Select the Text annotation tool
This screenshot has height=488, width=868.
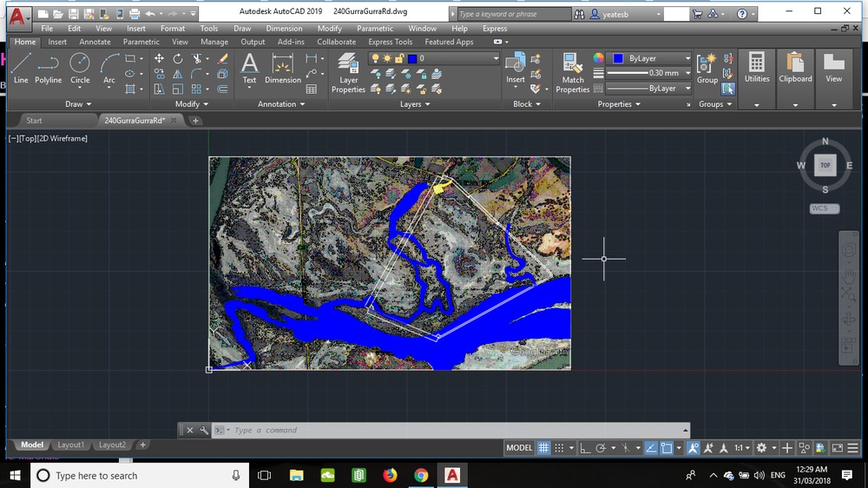point(249,69)
